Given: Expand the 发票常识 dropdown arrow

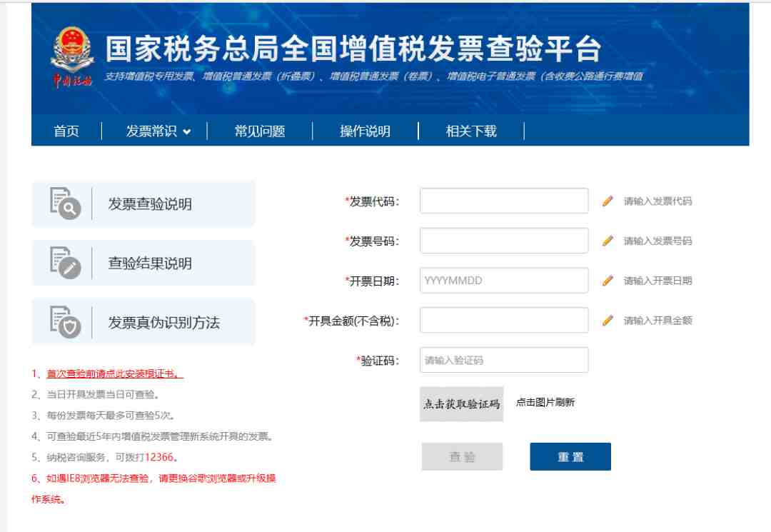Looking at the screenshot, I should pyautogui.click(x=187, y=132).
